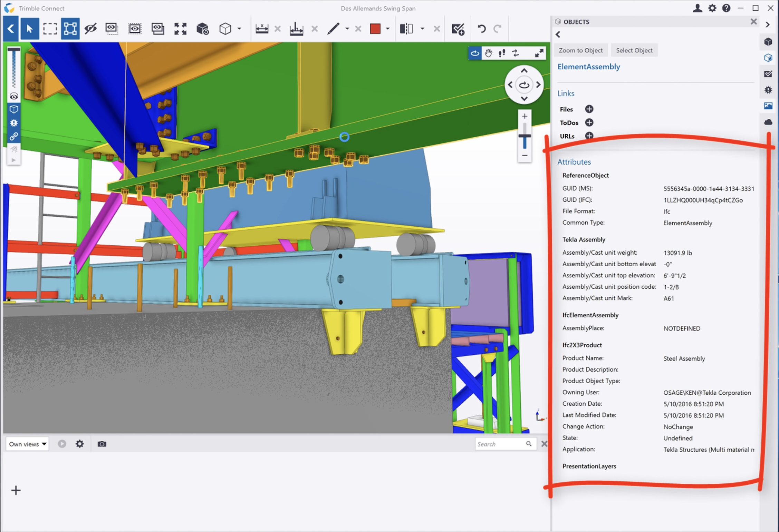The image size is (779, 532).
Task: Add a new view with plus
Action: tap(16, 490)
